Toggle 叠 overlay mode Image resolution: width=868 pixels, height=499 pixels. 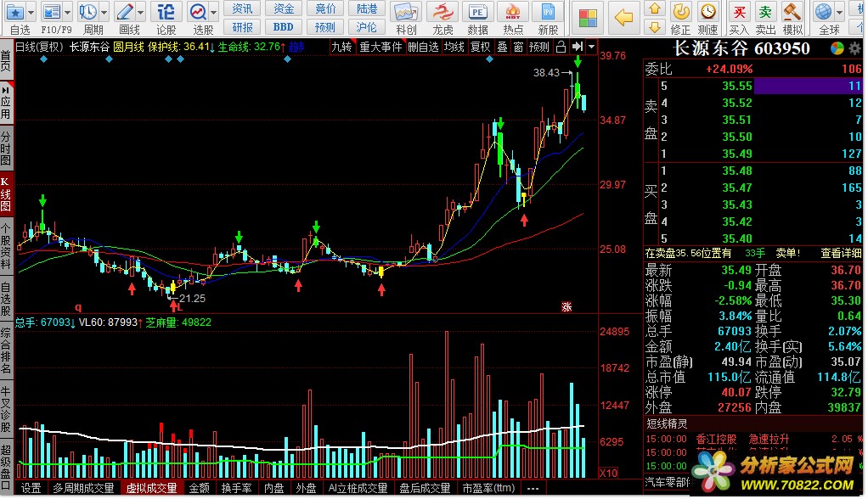pos(502,47)
